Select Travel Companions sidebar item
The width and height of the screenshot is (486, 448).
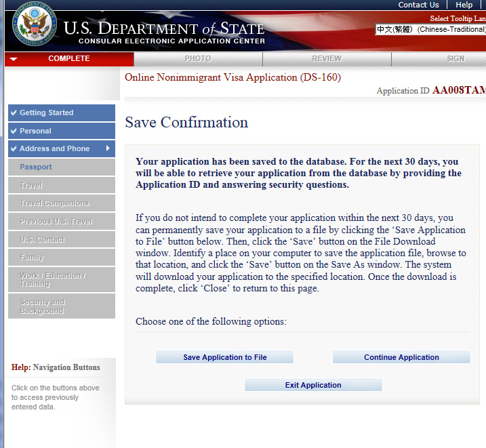[x=62, y=203]
